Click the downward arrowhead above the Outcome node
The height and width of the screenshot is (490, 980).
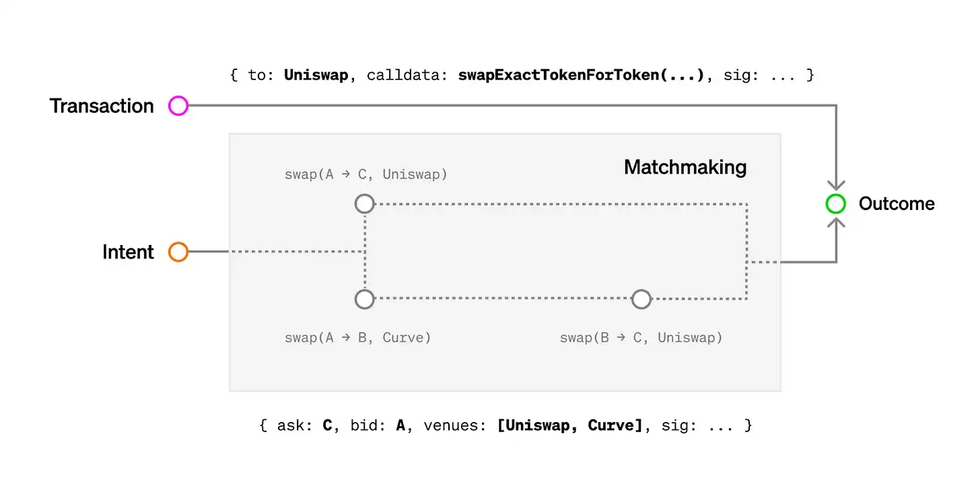pos(836,185)
